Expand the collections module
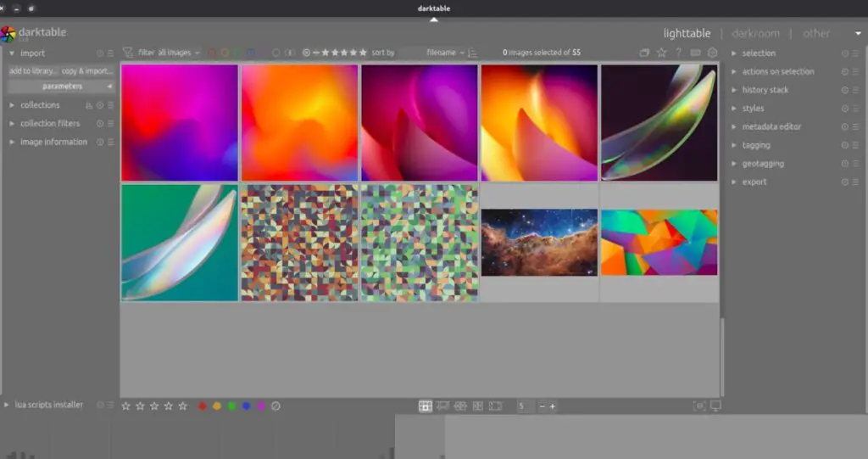This screenshot has width=868, height=459. tap(12, 105)
